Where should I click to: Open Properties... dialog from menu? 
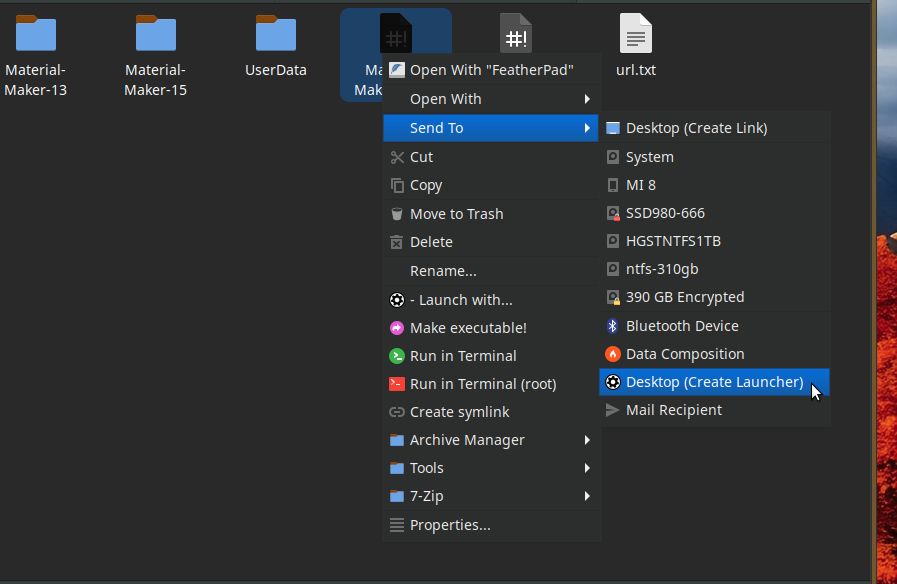tap(450, 525)
